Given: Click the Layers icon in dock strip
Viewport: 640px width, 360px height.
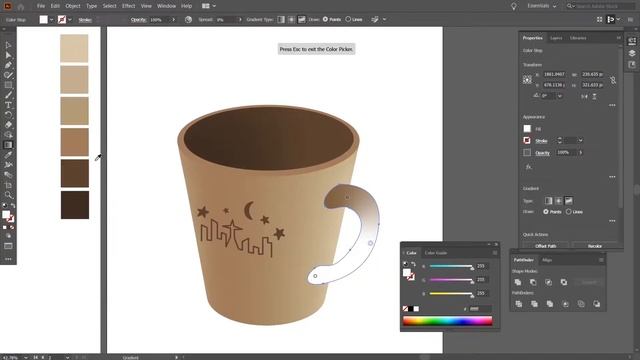Looking at the screenshot, I should pyautogui.click(x=632, y=53).
